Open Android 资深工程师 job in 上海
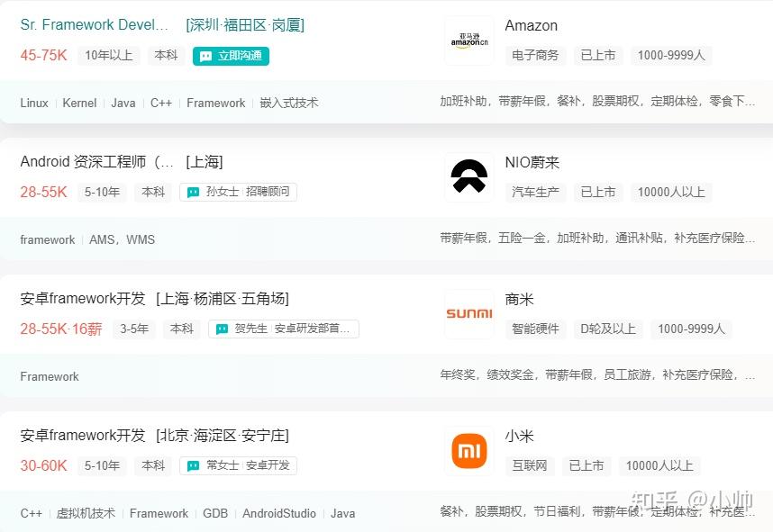Viewport: 773px width, 532px height. 97,161
